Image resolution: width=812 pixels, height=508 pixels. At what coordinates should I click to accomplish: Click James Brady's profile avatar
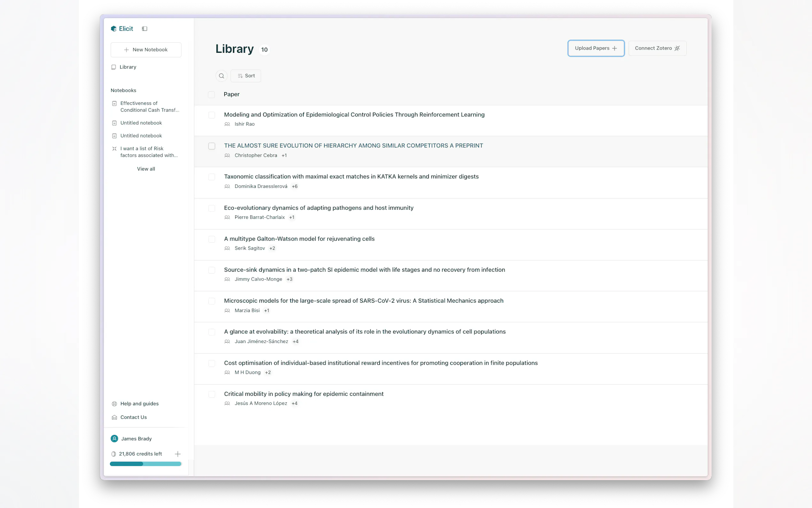tap(114, 439)
